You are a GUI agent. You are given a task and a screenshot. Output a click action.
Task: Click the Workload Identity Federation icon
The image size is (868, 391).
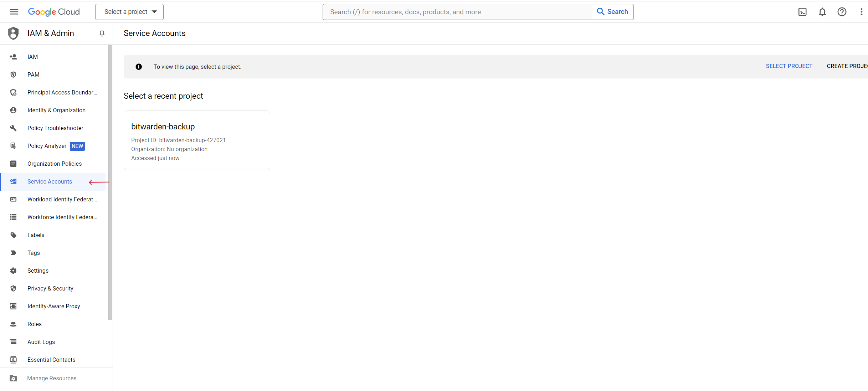point(13,199)
